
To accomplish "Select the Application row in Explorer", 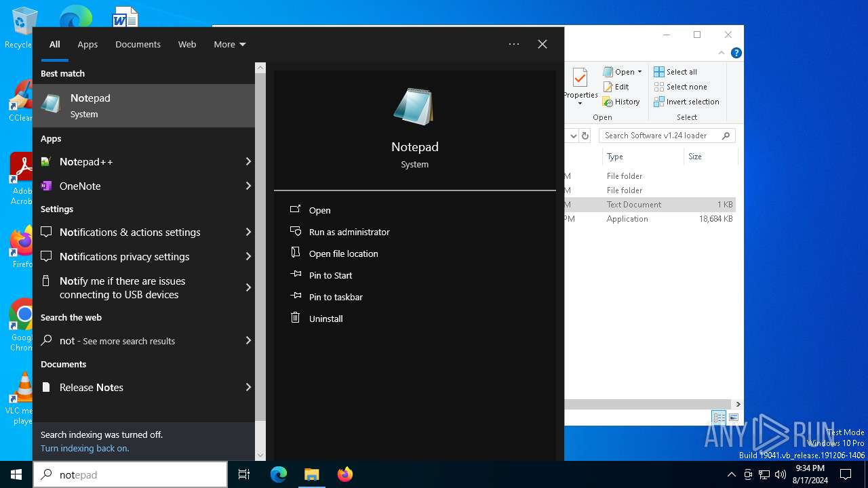I will point(650,219).
